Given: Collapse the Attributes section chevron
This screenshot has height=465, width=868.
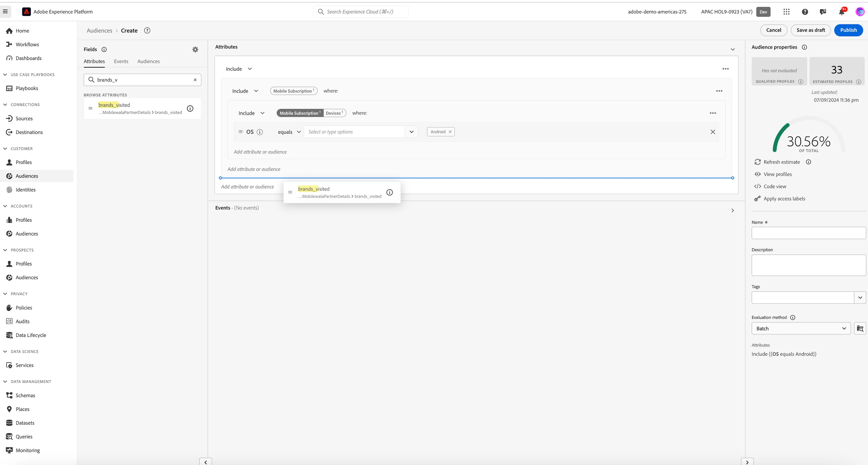Looking at the screenshot, I should [732, 49].
